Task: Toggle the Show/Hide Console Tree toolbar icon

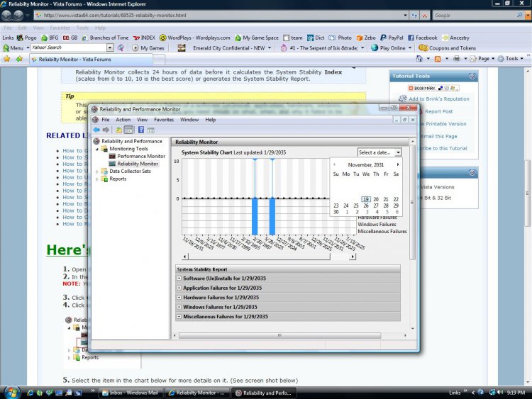Action: [128, 130]
